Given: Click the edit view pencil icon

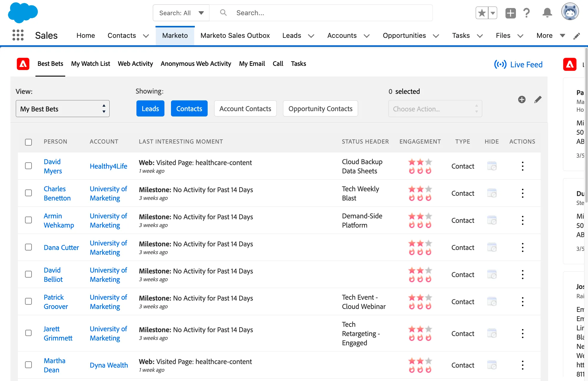Looking at the screenshot, I should pyautogui.click(x=538, y=99).
